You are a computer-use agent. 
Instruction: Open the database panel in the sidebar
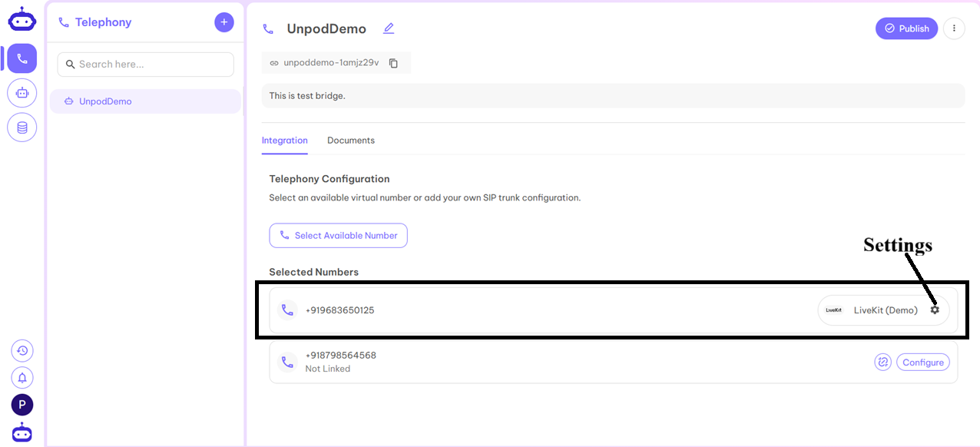pos(22,127)
